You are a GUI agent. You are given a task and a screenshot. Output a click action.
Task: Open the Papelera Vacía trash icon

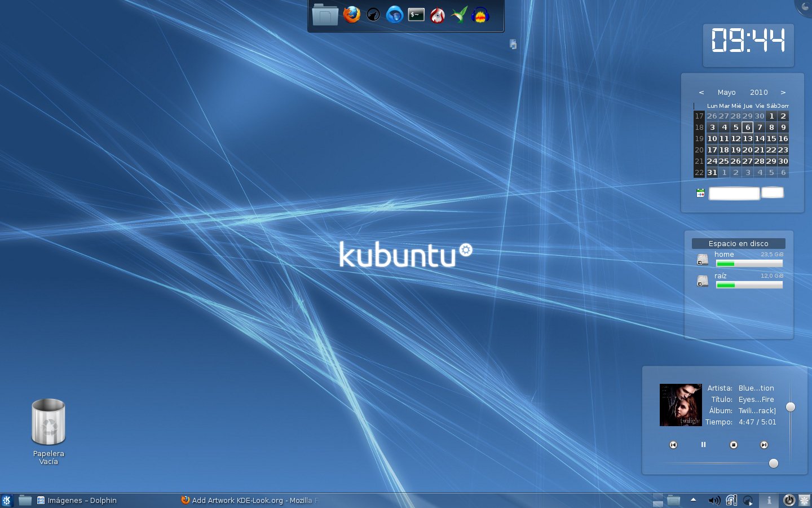click(48, 422)
